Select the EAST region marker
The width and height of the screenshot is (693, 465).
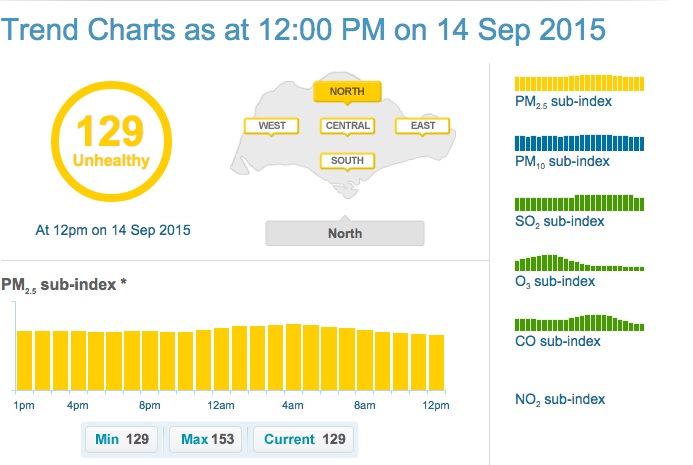point(422,126)
